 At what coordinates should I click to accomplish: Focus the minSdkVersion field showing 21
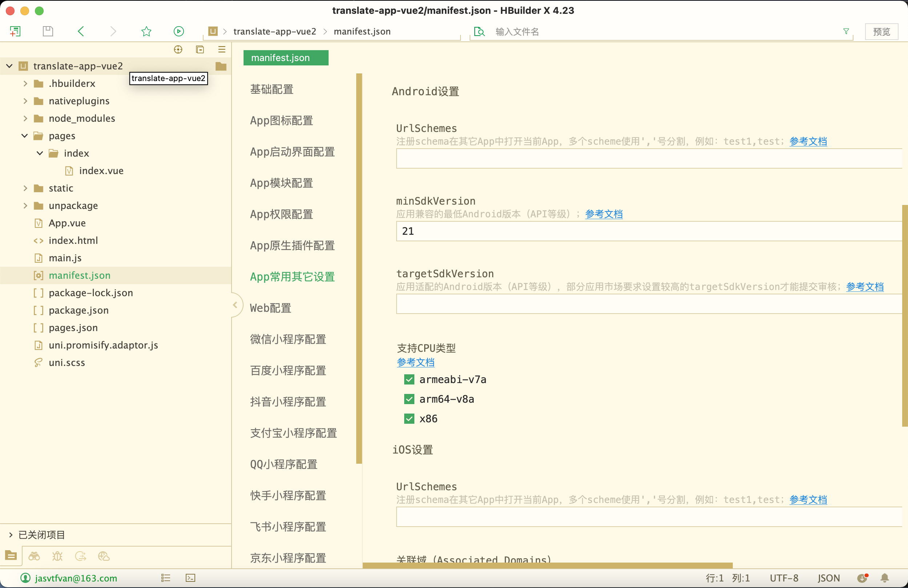649,231
